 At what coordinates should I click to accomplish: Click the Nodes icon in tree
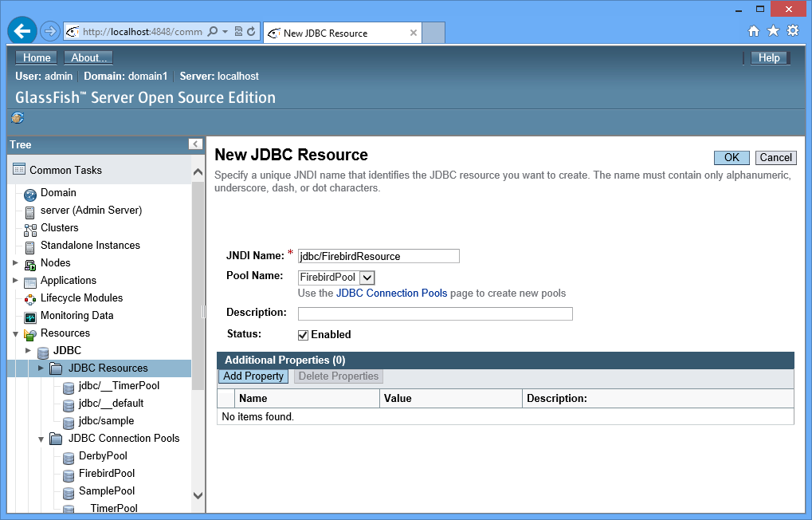click(30, 265)
